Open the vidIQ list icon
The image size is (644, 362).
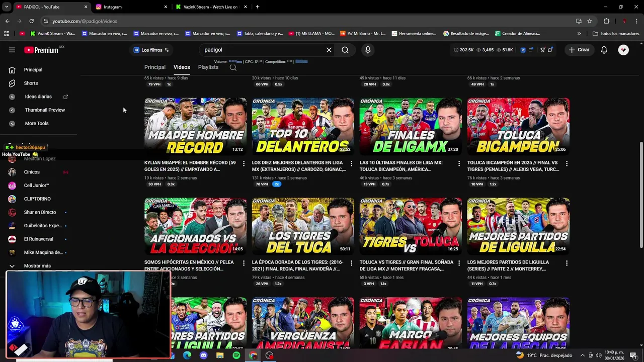531,50
